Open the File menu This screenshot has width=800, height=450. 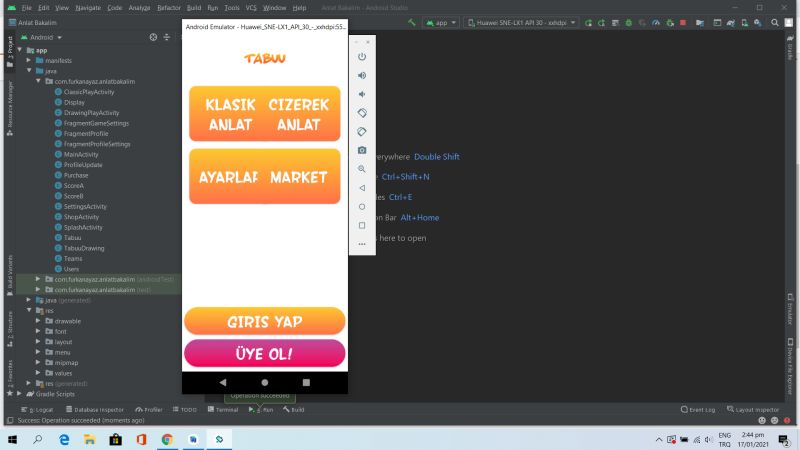click(27, 8)
